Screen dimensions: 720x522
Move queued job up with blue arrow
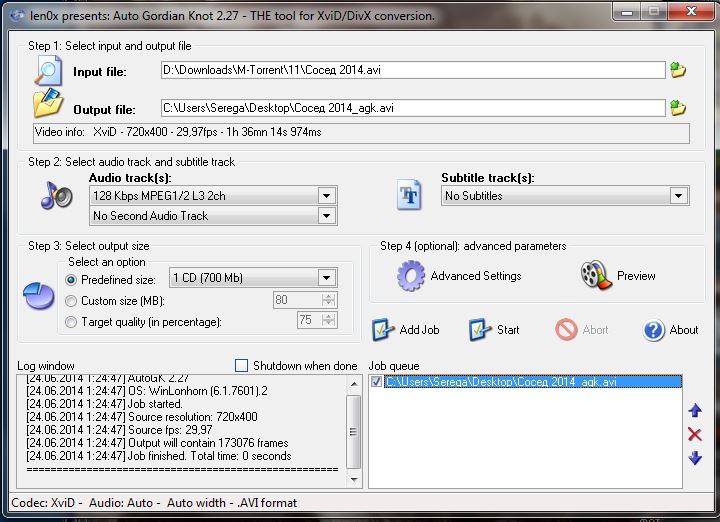pos(695,410)
